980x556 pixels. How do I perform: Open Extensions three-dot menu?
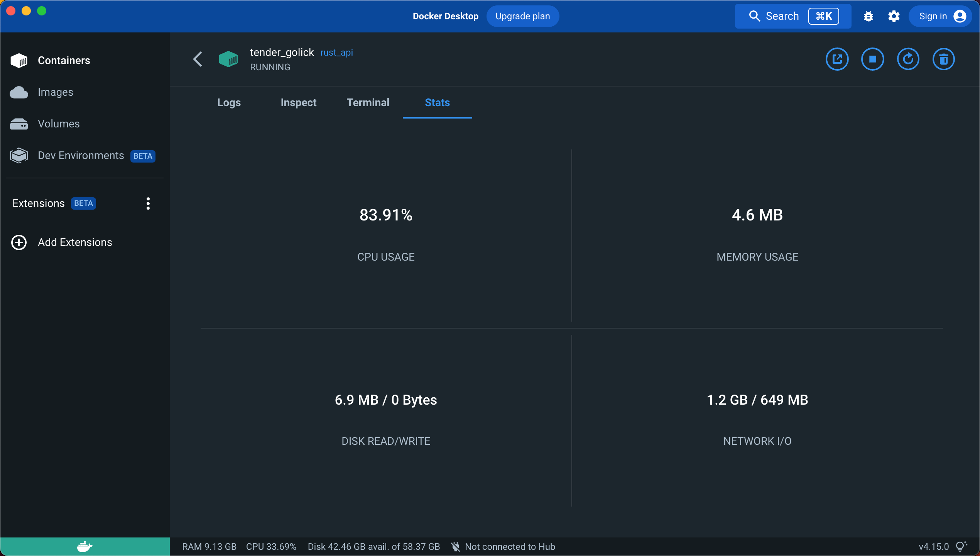coord(148,203)
